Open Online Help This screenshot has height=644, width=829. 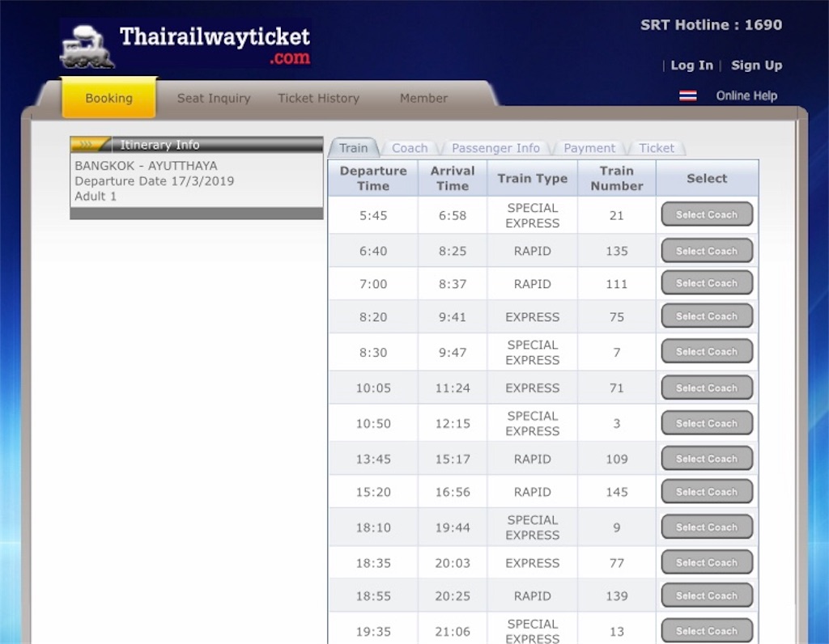(x=746, y=95)
